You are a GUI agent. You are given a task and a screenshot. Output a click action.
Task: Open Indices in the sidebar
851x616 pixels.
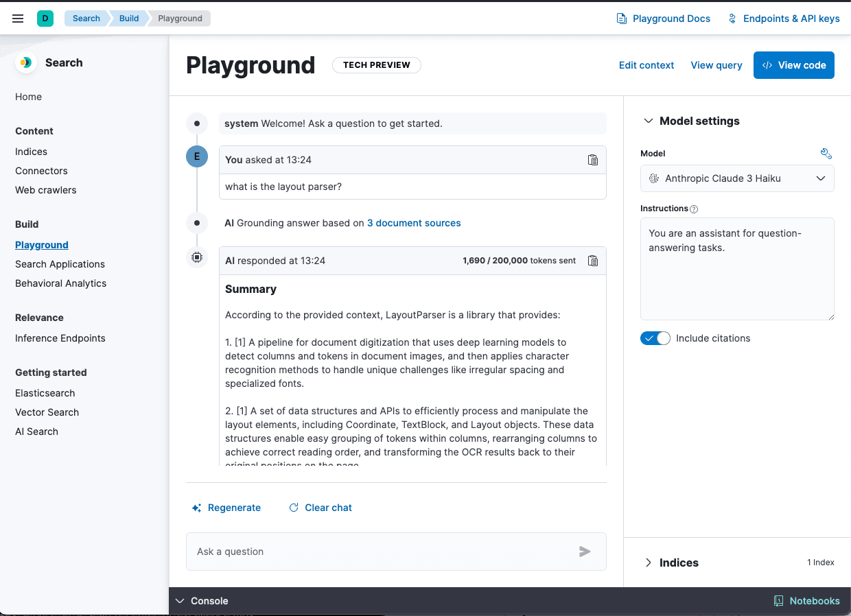pos(31,152)
